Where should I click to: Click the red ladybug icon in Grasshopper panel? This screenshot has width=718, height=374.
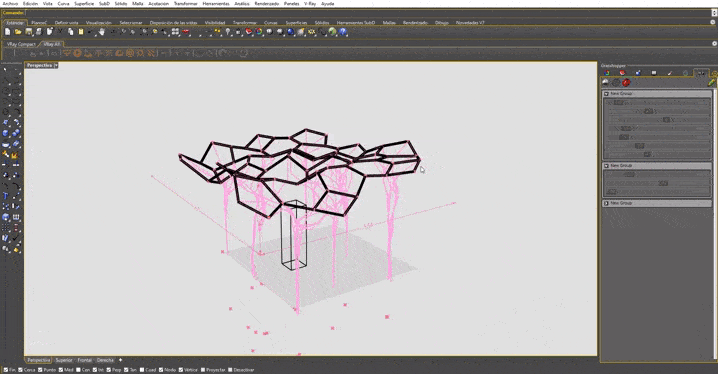click(626, 82)
